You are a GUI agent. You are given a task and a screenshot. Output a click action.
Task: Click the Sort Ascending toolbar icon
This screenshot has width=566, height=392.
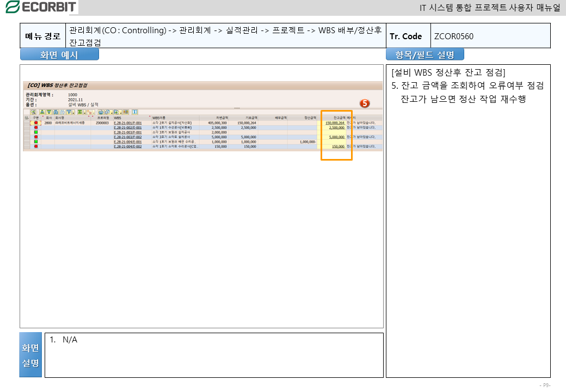41,112
